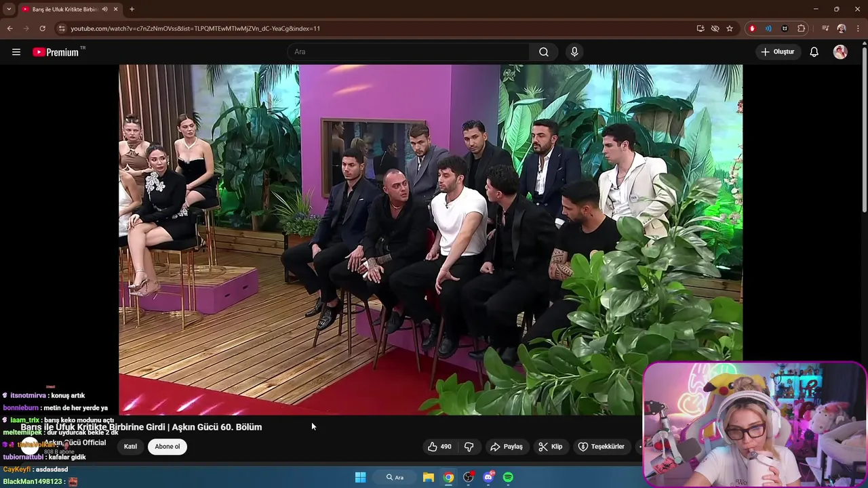The height and width of the screenshot is (488, 868).
Task: Go to YouTube Premium home logo
Action: click(56, 52)
